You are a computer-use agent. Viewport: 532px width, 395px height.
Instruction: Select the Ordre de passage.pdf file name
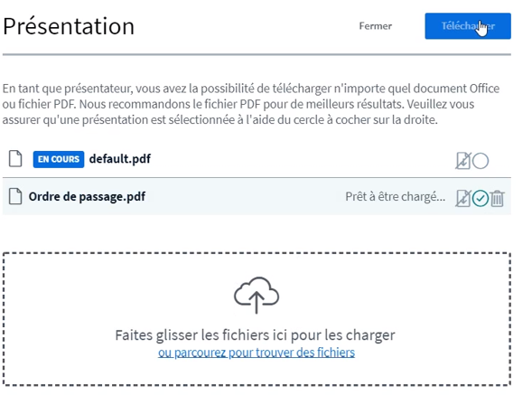pyautogui.click(x=87, y=197)
